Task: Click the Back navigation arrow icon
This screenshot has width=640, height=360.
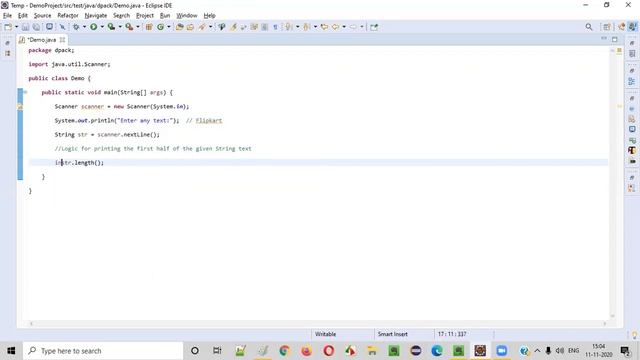Action: (336, 27)
